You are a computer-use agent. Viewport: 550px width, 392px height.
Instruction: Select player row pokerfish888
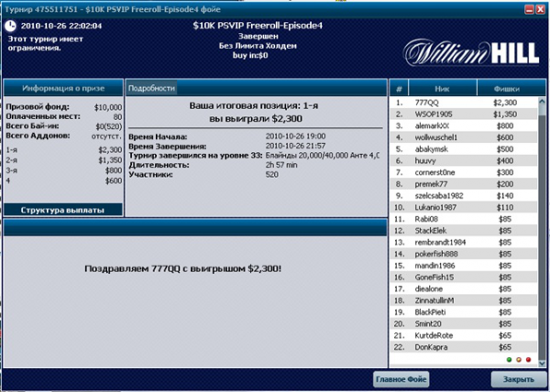click(463, 254)
